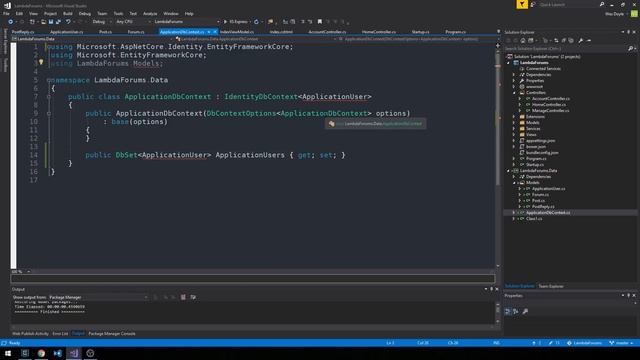Click the Navigate Backward toolbar icon

click(11, 22)
